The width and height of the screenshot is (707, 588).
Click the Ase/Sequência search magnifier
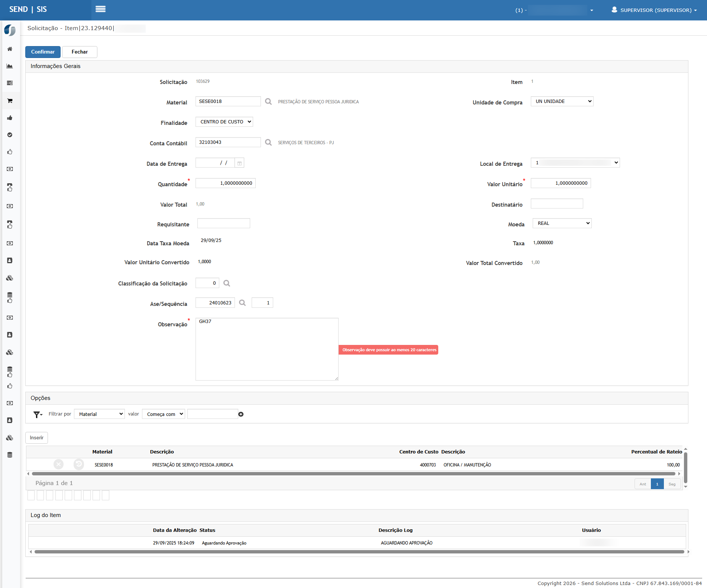(242, 303)
